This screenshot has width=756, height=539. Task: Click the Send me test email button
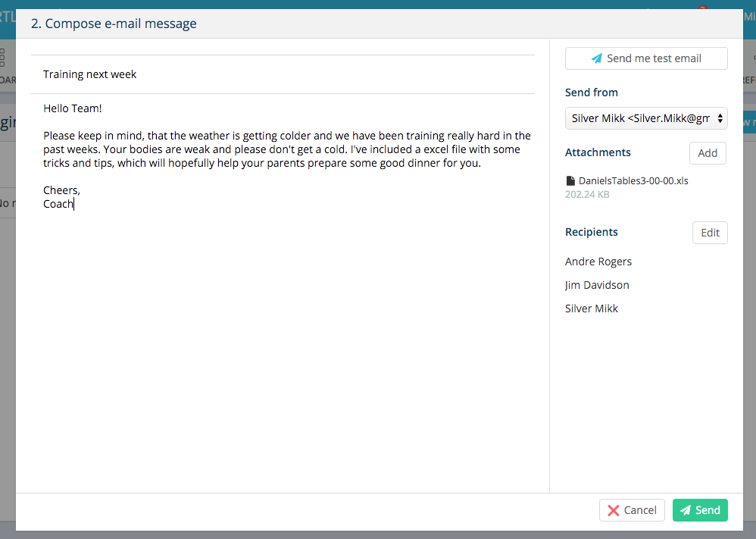click(646, 58)
